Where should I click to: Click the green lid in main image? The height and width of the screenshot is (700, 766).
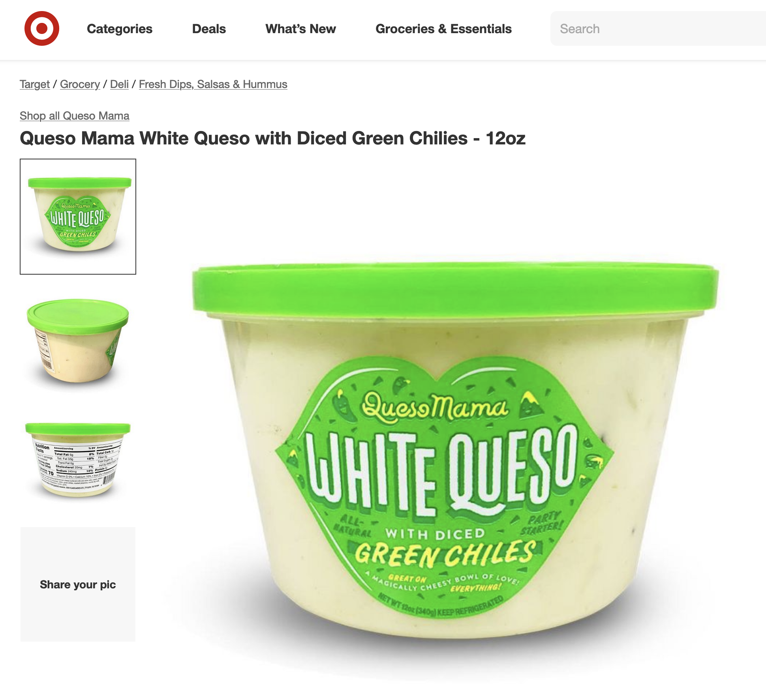click(x=456, y=288)
